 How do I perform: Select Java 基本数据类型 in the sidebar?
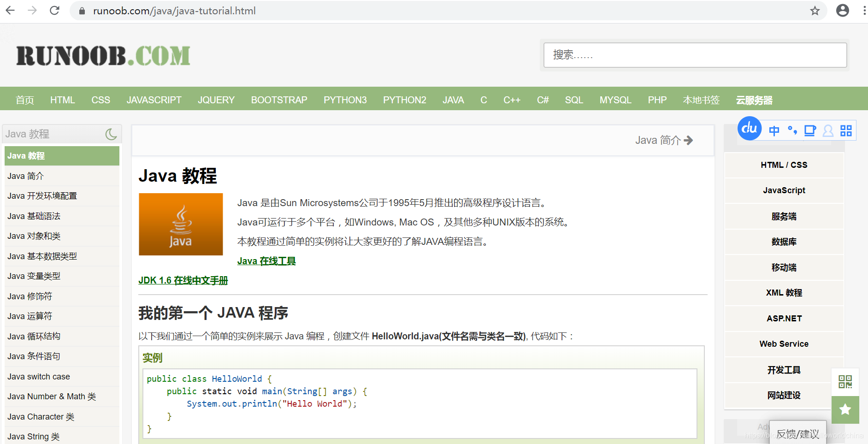pos(62,256)
